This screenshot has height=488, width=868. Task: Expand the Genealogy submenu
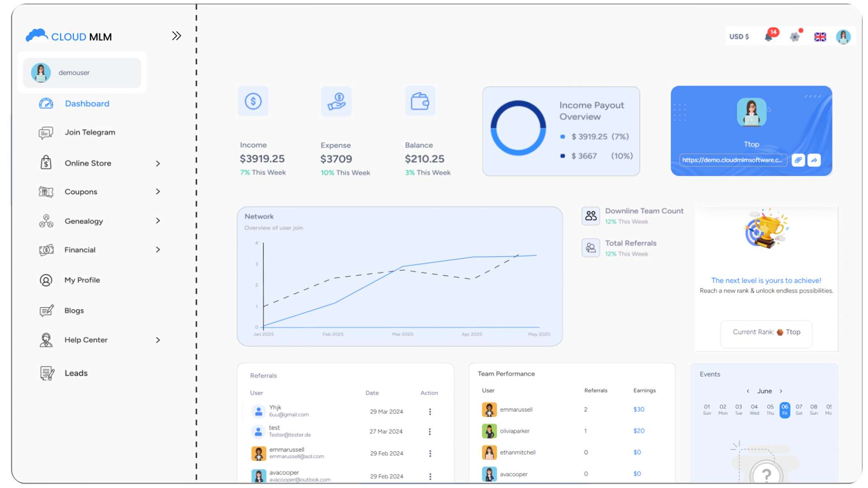click(158, 221)
